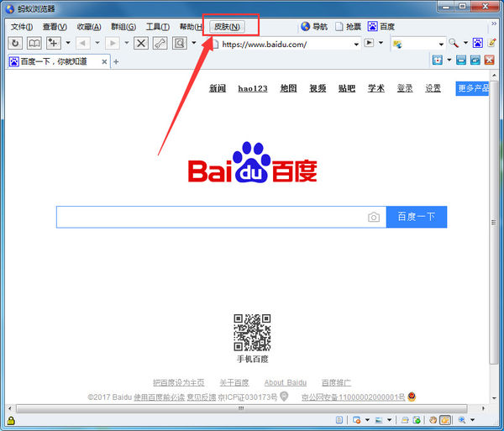Open the 群组(G) menu
The height and width of the screenshot is (431, 504).
[123, 27]
